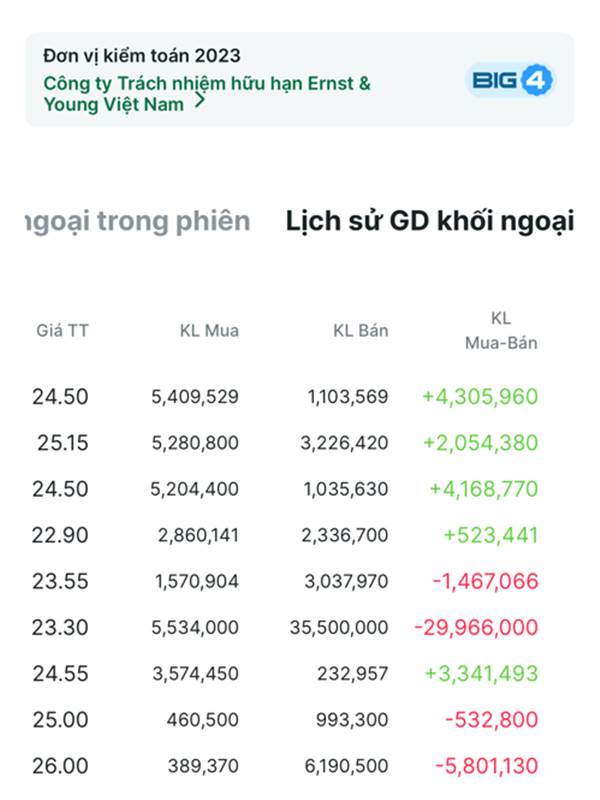Click the -1,467,066 net volume value
This screenshot has width=600, height=800.
486,582
